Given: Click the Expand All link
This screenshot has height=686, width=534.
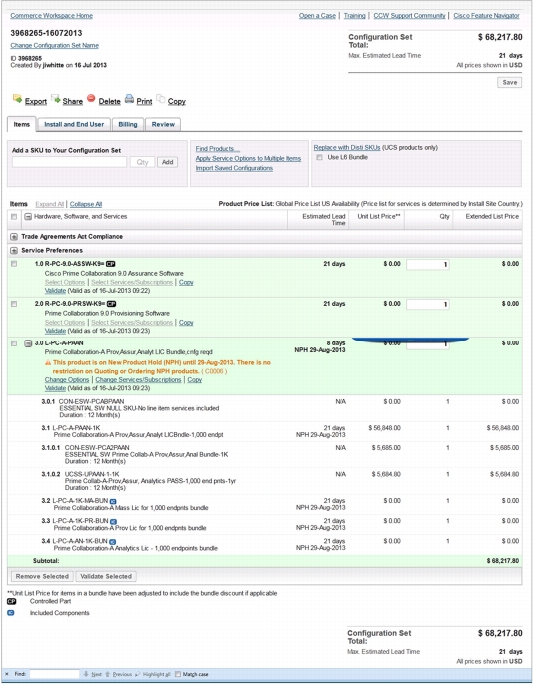Looking at the screenshot, I should [49, 204].
